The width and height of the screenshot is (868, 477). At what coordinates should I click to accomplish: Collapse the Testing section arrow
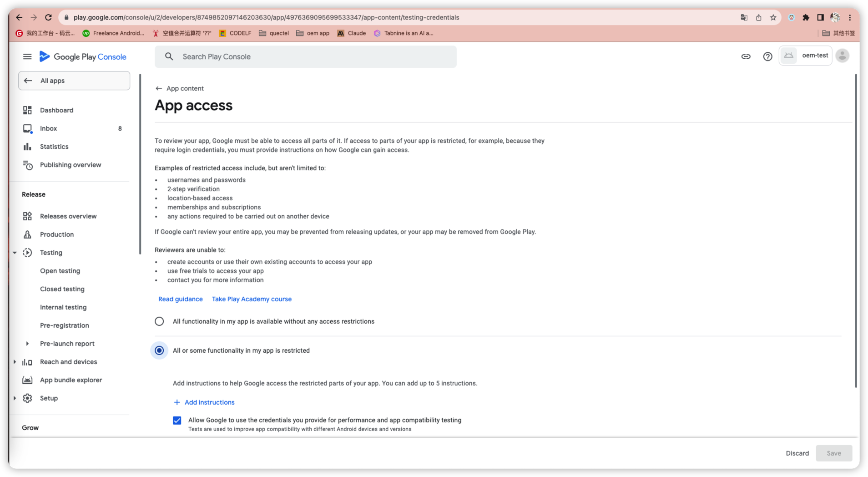coord(15,253)
